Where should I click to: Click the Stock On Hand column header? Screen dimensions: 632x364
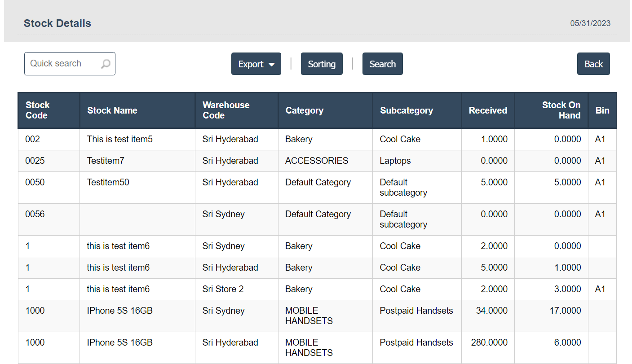pos(561,110)
